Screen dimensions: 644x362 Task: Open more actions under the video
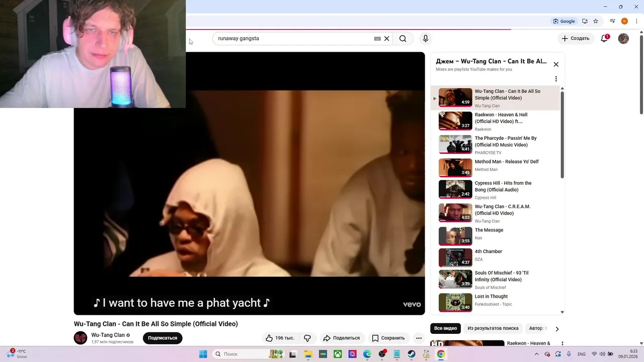click(419, 338)
